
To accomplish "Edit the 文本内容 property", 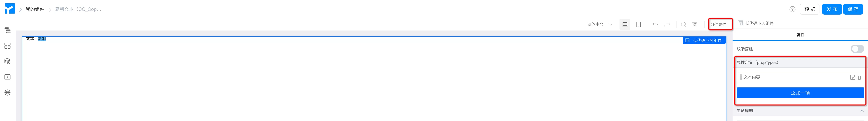I will 853,77.
